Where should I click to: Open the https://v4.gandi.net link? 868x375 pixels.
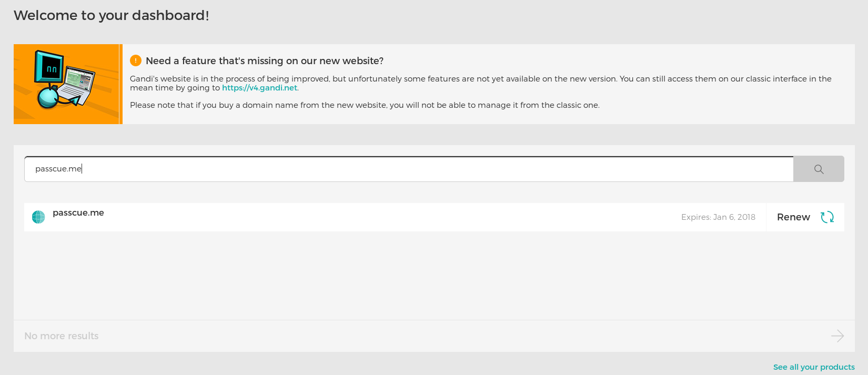(x=259, y=88)
